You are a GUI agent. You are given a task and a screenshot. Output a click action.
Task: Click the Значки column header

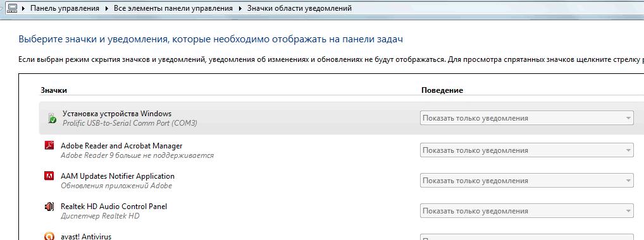[54, 90]
